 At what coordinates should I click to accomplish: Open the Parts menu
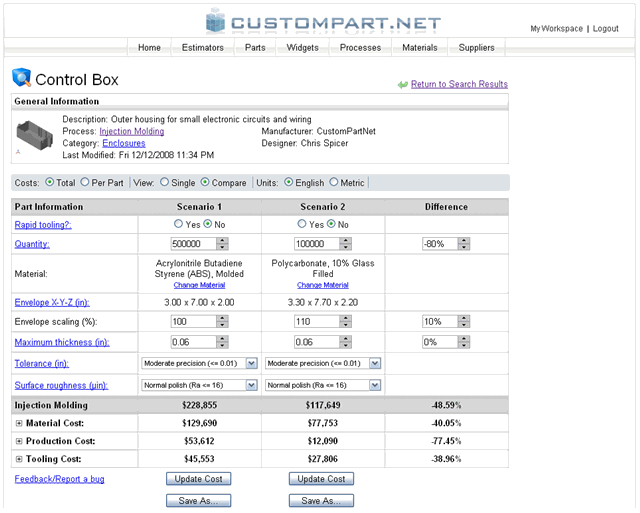(255, 48)
